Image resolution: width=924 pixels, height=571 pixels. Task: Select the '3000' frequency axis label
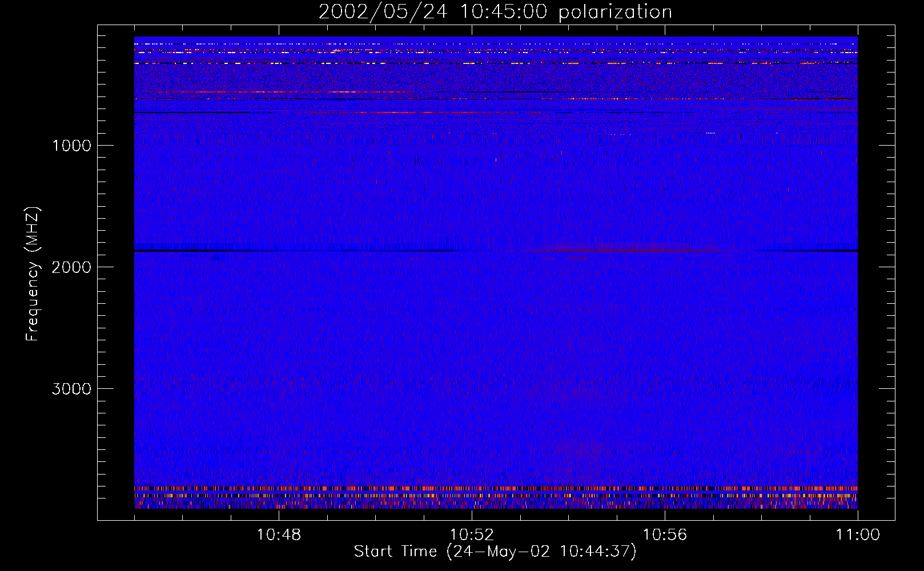pyautogui.click(x=71, y=389)
